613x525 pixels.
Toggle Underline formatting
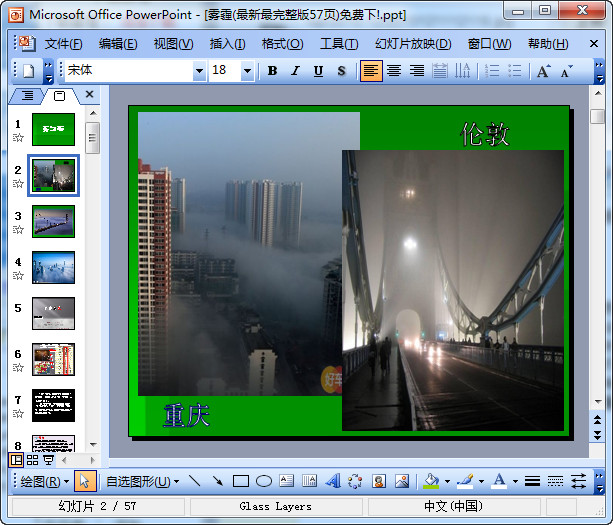(318, 71)
